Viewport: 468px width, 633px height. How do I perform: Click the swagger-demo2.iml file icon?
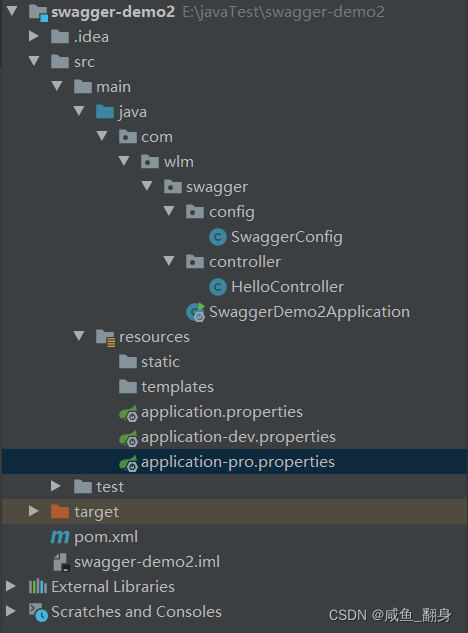[x=61, y=562]
